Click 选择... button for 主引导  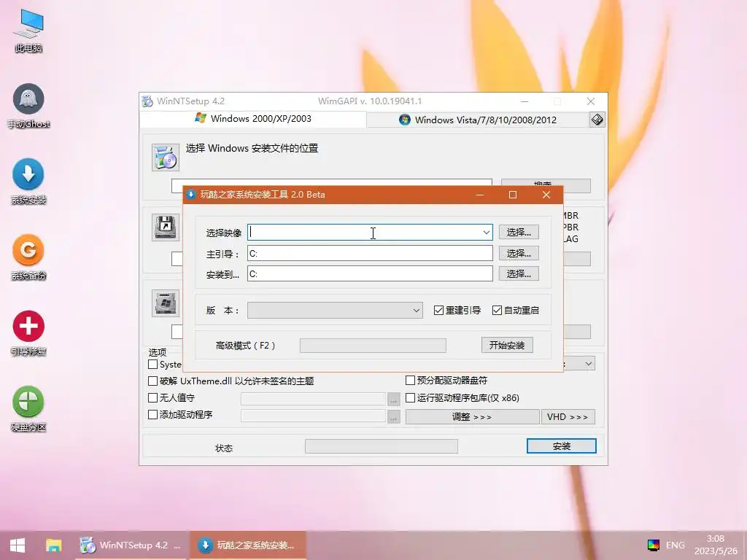pos(519,253)
